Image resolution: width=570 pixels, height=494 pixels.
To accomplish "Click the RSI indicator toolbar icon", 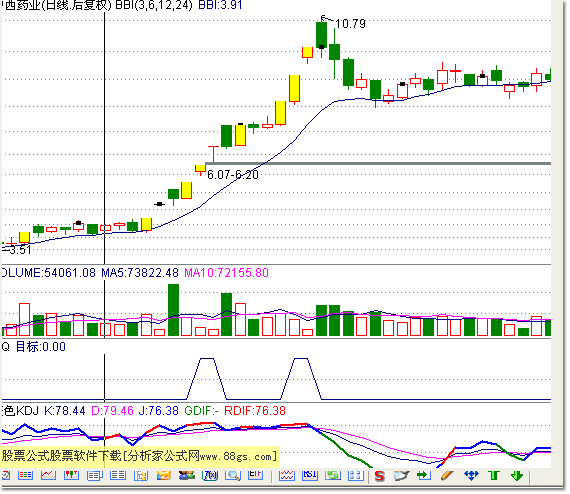I will click(310, 477).
